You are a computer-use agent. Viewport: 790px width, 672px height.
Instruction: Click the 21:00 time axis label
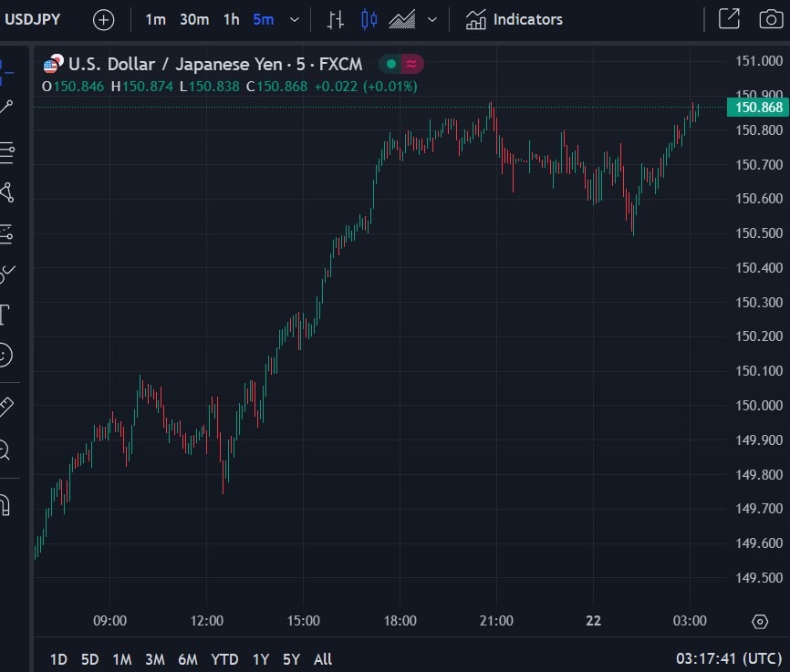(496, 621)
